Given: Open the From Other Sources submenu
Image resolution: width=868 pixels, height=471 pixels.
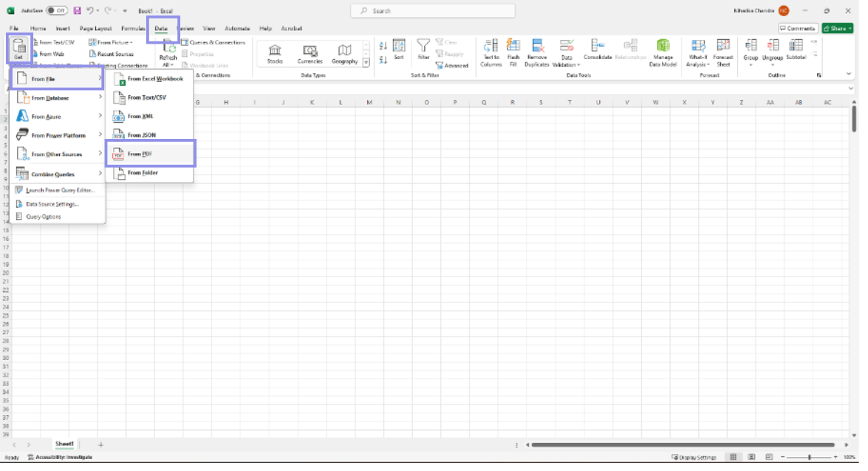Looking at the screenshot, I should click(x=58, y=155).
